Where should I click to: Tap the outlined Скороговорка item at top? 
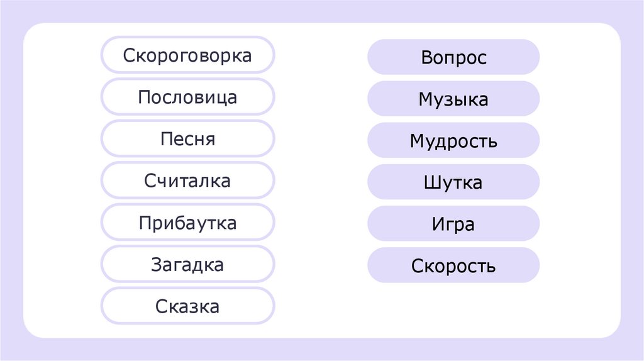(187, 55)
